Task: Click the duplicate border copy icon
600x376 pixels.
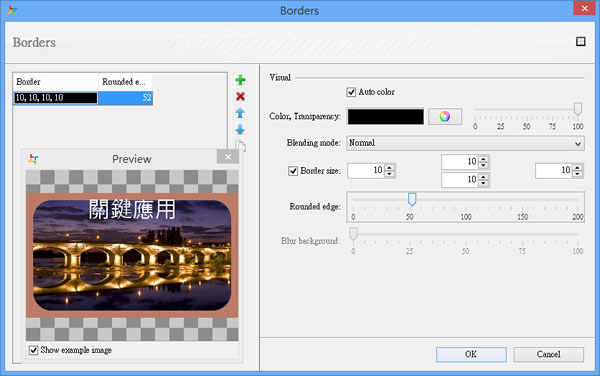Action: pyautogui.click(x=241, y=145)
